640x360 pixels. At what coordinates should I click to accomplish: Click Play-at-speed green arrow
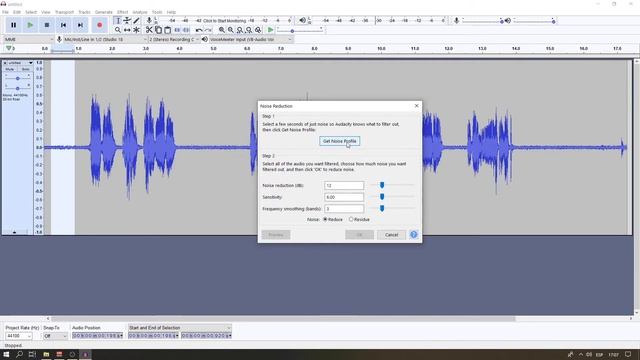point(270,30)
